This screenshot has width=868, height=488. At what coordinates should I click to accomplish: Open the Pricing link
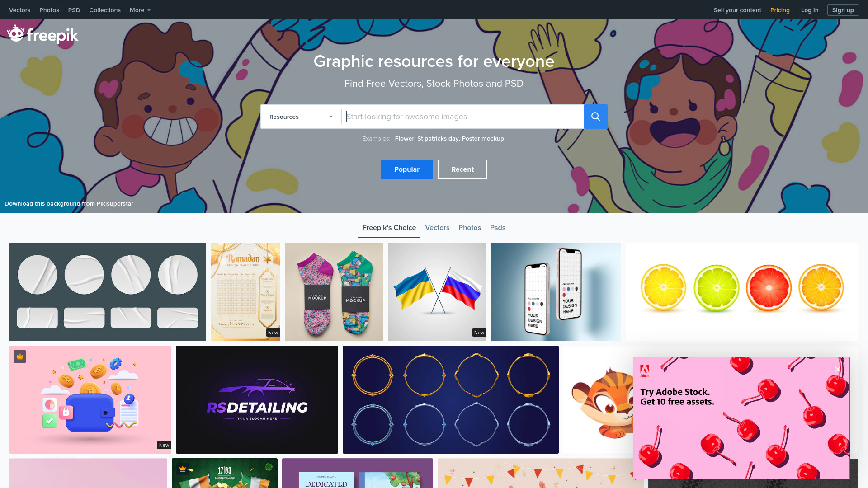780,10
